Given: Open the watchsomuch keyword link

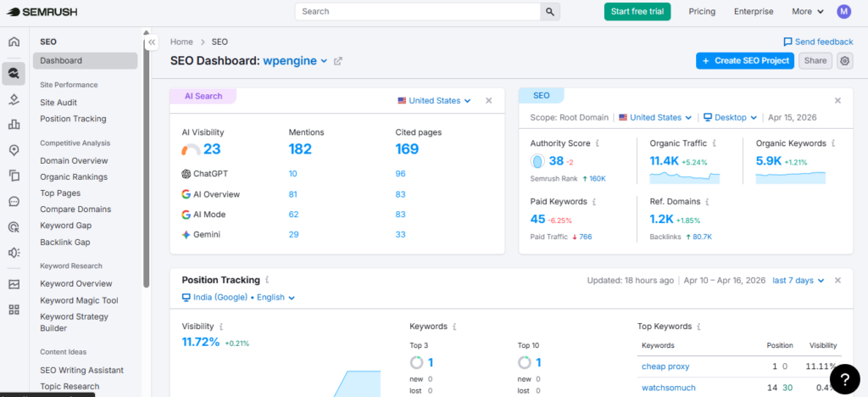Looking at the screenshot, I should [668, 388].
